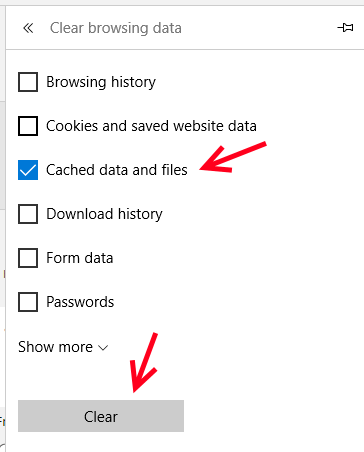Click the Browsing history label text
Screen dimensions: 364x452
101,82
